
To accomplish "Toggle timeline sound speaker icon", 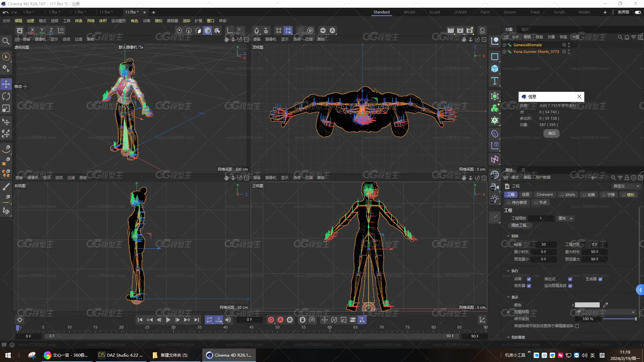I will click(x=228, y=320).
